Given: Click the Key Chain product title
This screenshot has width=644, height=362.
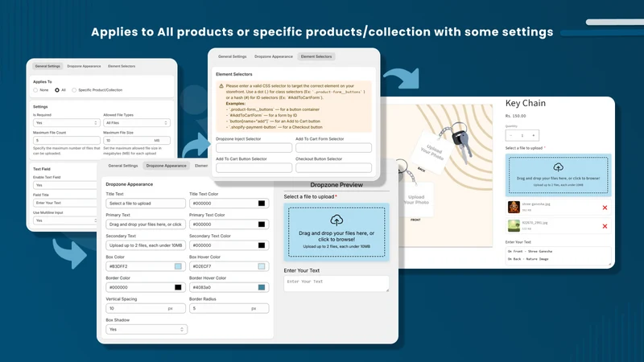Looking at the screenshot, I should (526, 103).
